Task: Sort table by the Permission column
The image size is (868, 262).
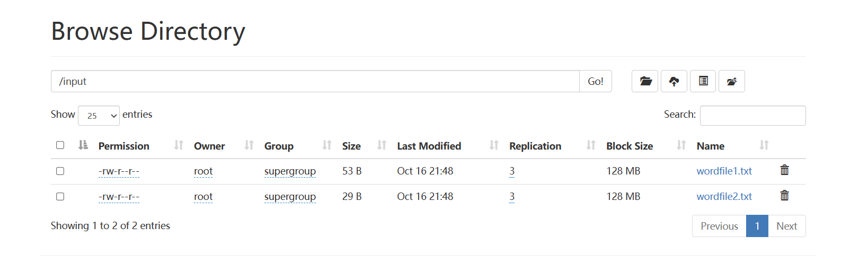Action: click(x=124, y=146)
